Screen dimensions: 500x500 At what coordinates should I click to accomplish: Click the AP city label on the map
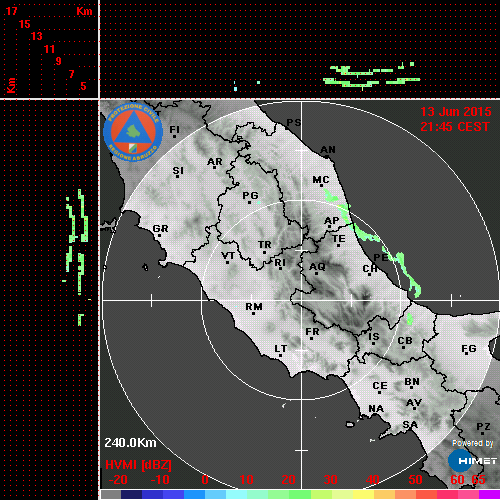(332, 221)
